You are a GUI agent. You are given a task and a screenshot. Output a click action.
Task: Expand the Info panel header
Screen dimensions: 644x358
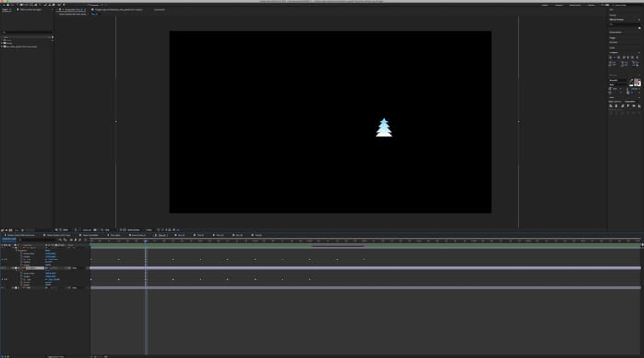611,9
